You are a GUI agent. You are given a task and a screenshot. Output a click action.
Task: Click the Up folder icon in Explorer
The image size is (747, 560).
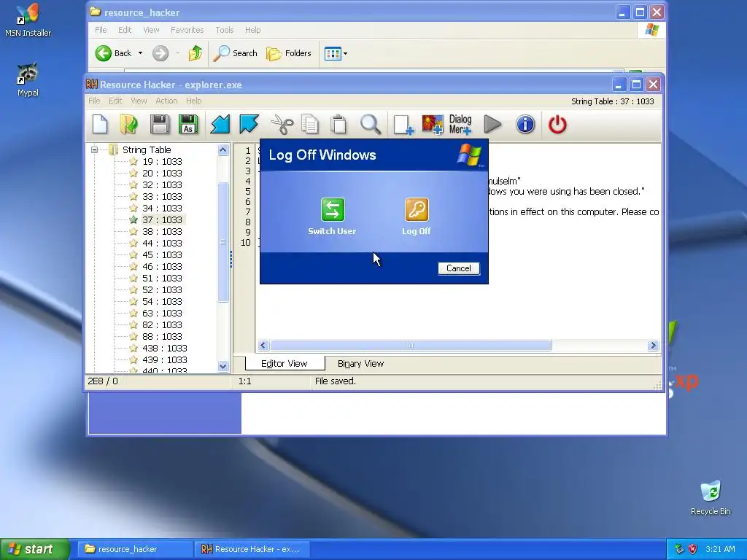[196, 53]
